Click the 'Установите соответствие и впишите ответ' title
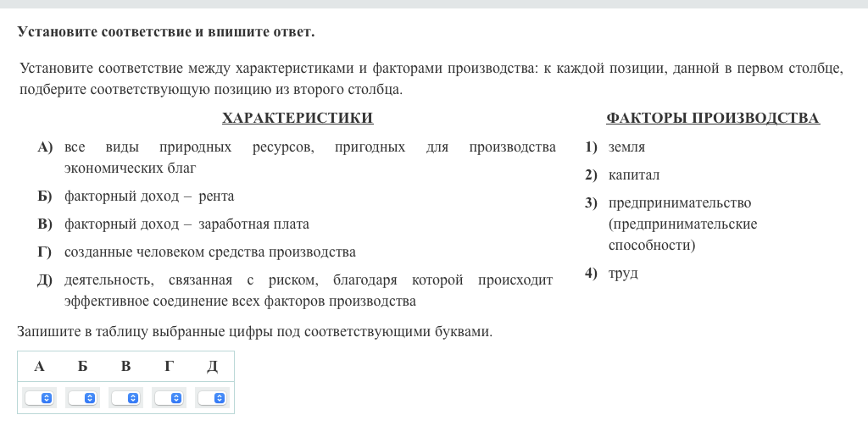868x437 pixels. (x=165, y=32)
